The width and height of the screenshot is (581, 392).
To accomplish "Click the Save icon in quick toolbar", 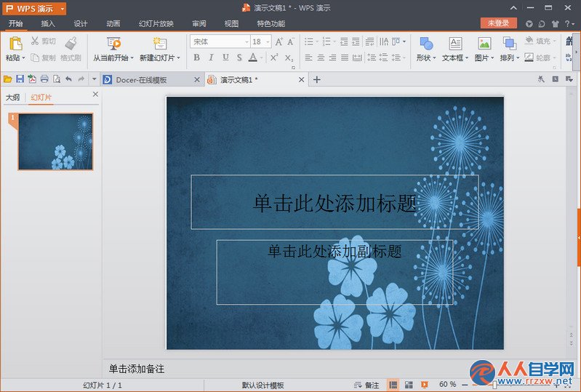I will click(20, 79).
